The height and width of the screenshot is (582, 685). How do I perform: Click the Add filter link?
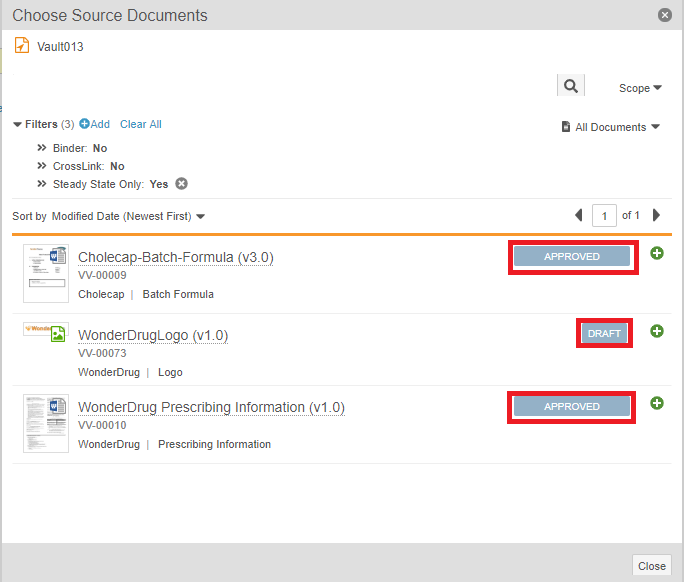click(95, 124)
